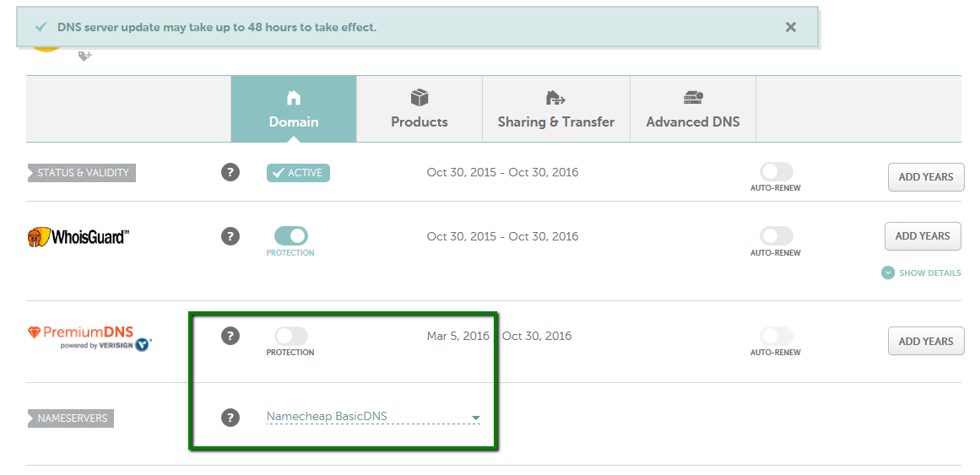The image size is (980, 475).
Task: Click the Nameservers label
Action: click(71, 418)
